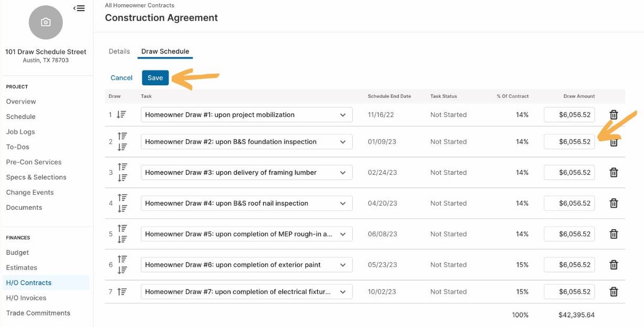The height and width of the screenshot is (327, 644).
Task: Move Draw #1 down with arrow icon
Action: pyautogui.click(x=122, y=115)
